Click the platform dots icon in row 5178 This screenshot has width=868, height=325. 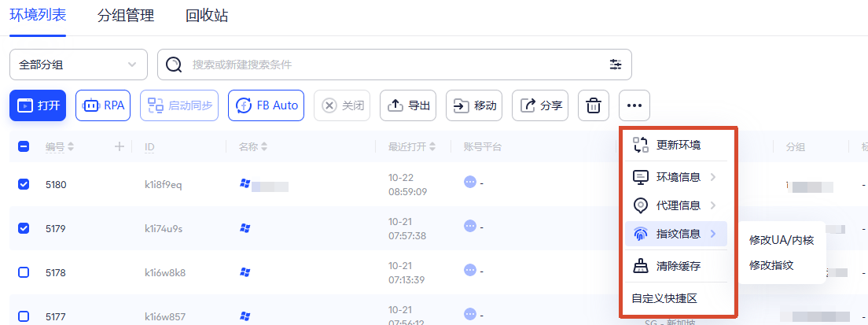click(470, 270)
